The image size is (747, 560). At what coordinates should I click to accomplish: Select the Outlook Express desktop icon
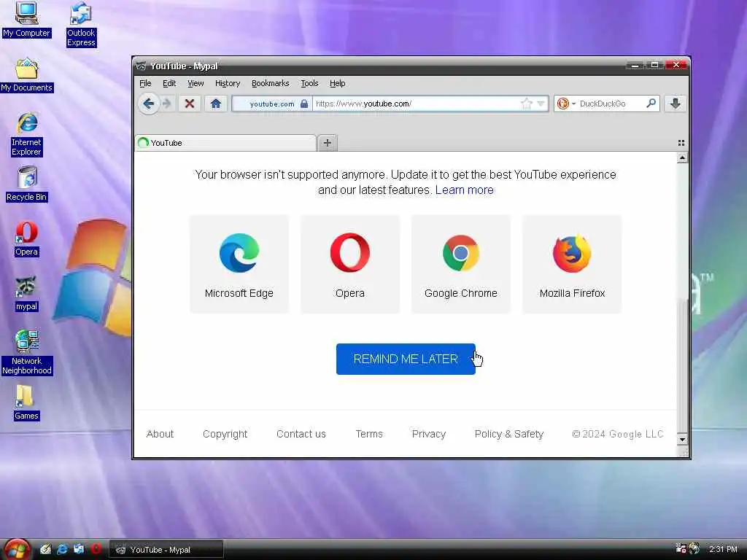point(81,24)
